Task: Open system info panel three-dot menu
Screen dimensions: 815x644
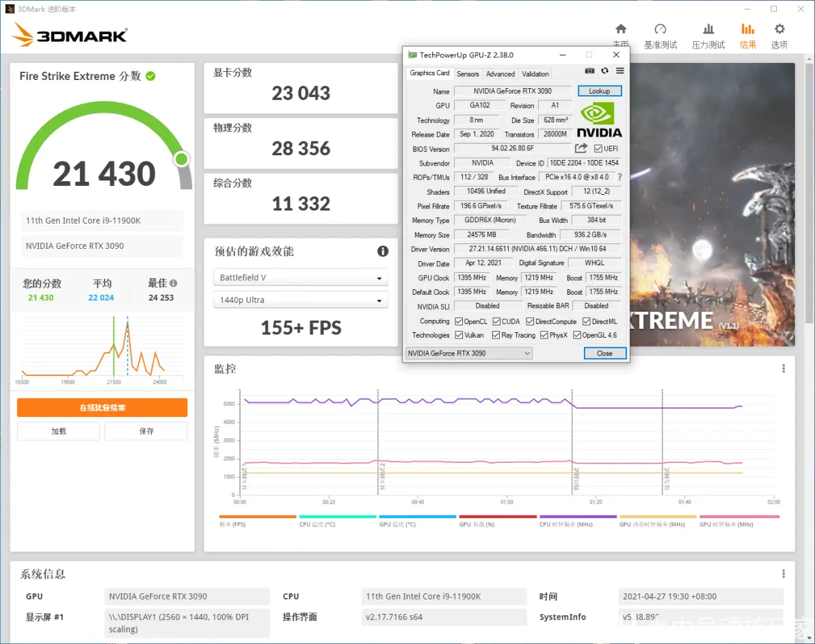Action: click(784, 574)
